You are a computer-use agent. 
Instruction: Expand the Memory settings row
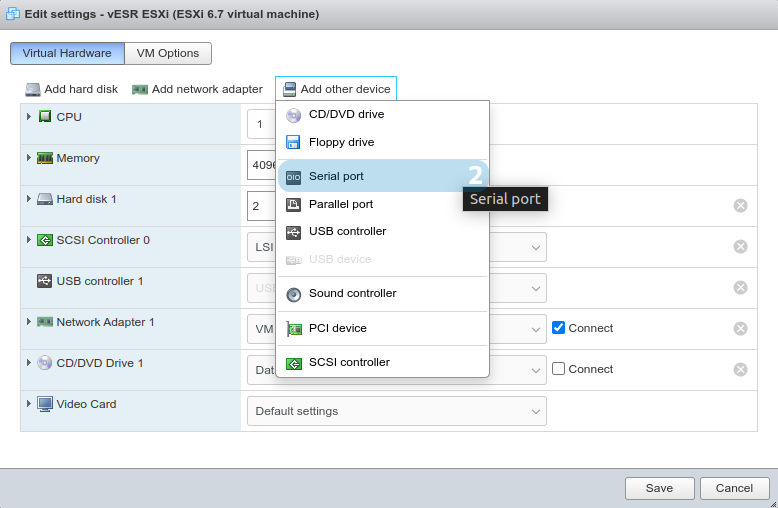click(29, 158)
